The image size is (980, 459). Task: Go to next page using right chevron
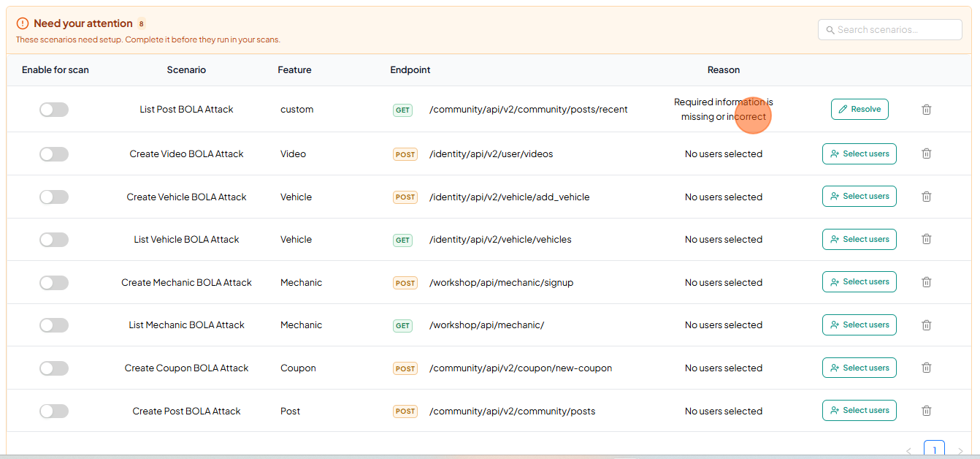coord(960,451)
